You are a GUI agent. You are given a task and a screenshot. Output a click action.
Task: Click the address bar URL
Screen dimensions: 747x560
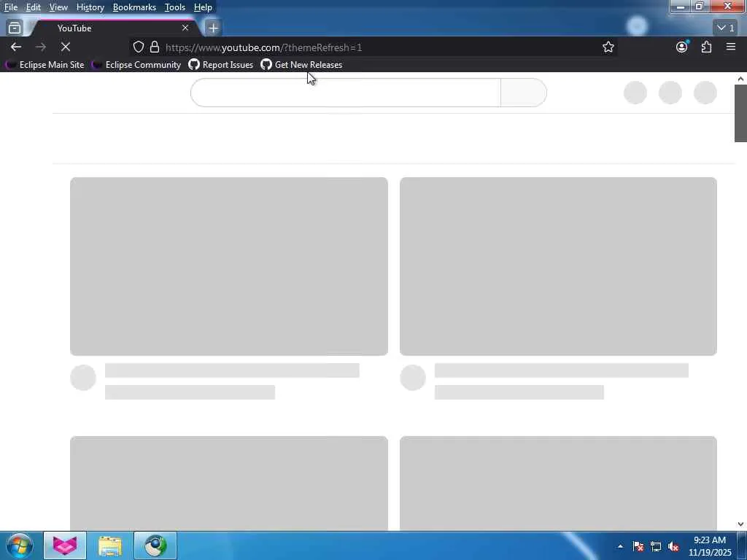pos(263,47)
